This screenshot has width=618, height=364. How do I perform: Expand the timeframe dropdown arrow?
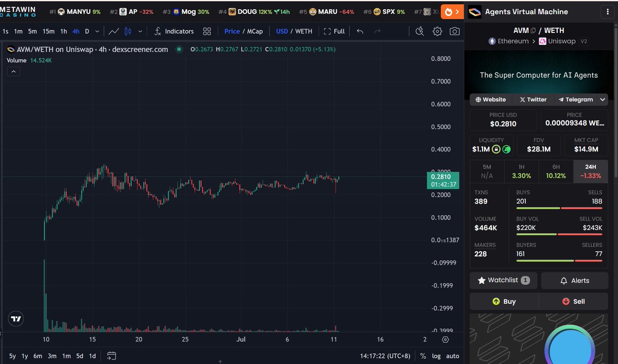coord(98,31)
